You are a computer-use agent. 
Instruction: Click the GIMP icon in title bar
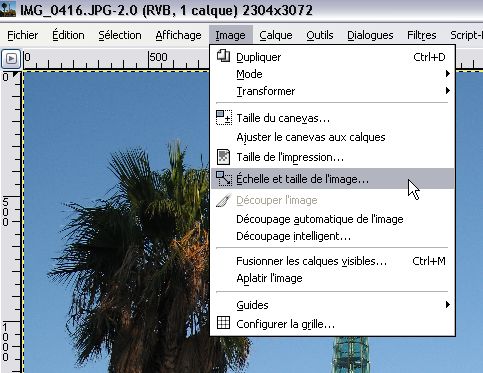point(8,9)
